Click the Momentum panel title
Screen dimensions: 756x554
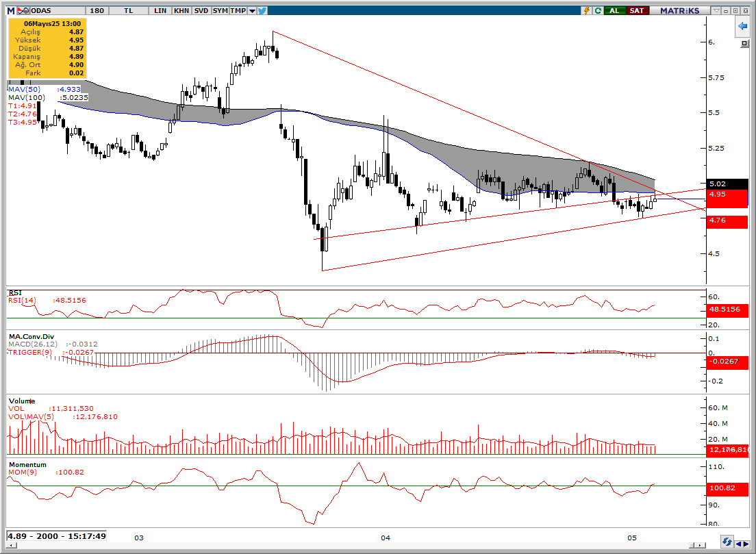tap(27, 464)
